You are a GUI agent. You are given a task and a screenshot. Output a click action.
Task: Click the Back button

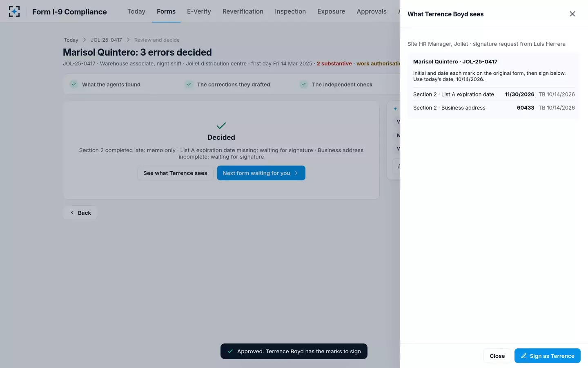[80, 213]
